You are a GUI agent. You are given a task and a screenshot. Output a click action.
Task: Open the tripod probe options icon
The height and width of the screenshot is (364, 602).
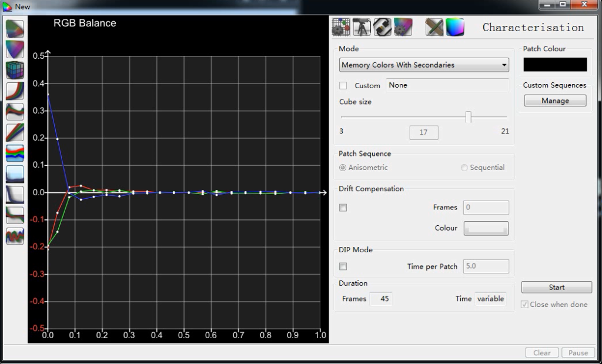pyautogui.click(x=362, y=27)
